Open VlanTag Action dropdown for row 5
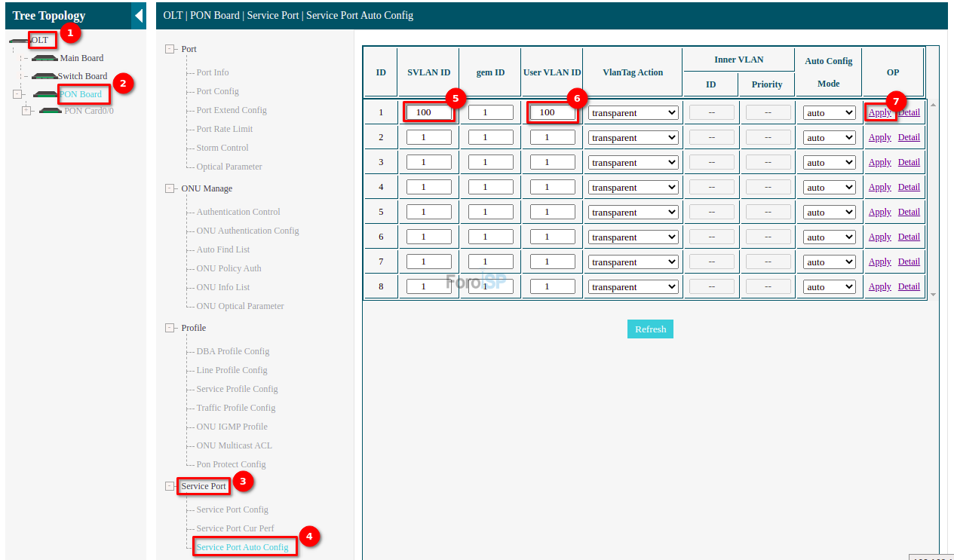954x560 pixels. tap(633, 213)
